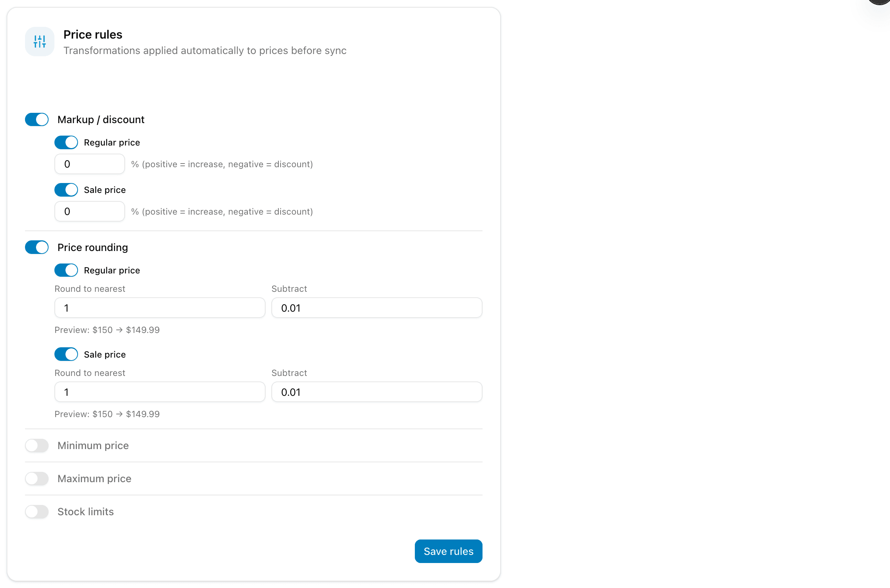Click the Price rules sliders icon
Image resolution: width=890 pixels, height=588 pixels.
coord(39,42)
